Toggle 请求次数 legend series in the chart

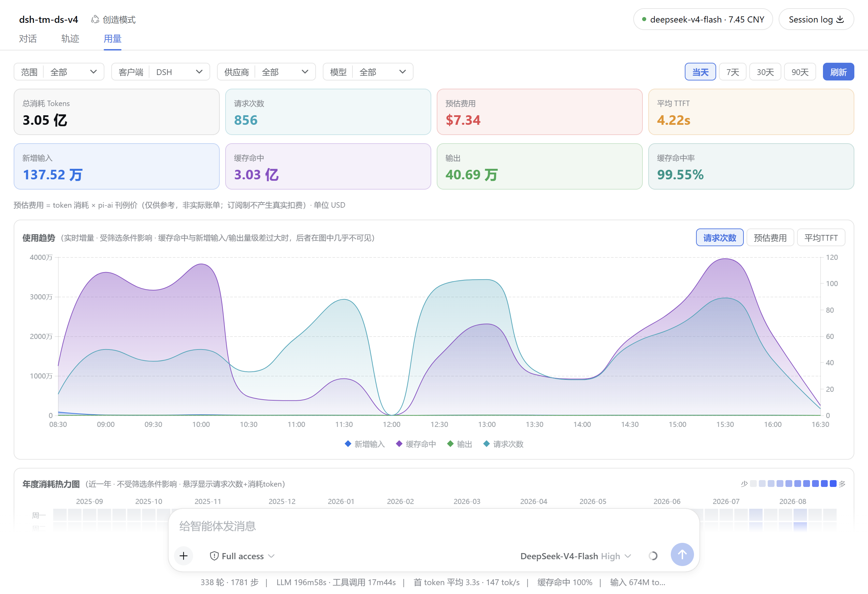(503, 444)
